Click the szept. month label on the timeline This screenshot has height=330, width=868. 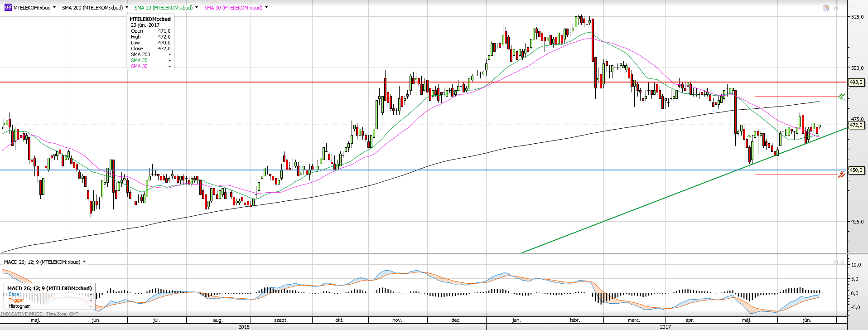[x=281, y=320]
